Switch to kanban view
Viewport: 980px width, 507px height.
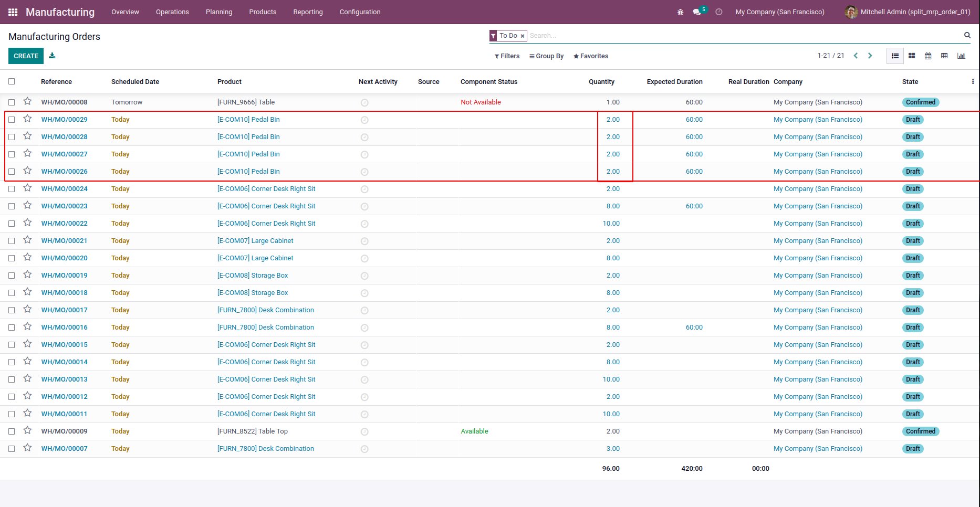tap(912, 56)
